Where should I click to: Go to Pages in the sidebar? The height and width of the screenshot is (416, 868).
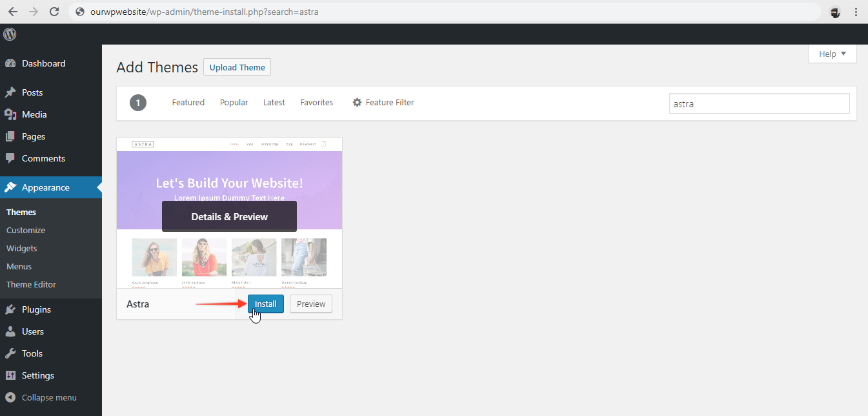(x=51, y=136)
